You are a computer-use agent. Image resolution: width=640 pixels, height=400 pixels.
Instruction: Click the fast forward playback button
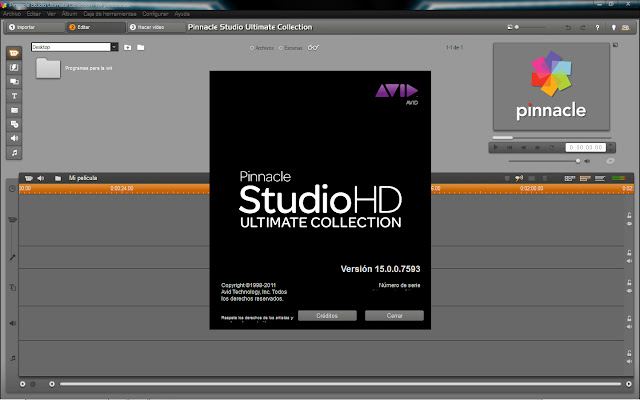tap(538, 147)
